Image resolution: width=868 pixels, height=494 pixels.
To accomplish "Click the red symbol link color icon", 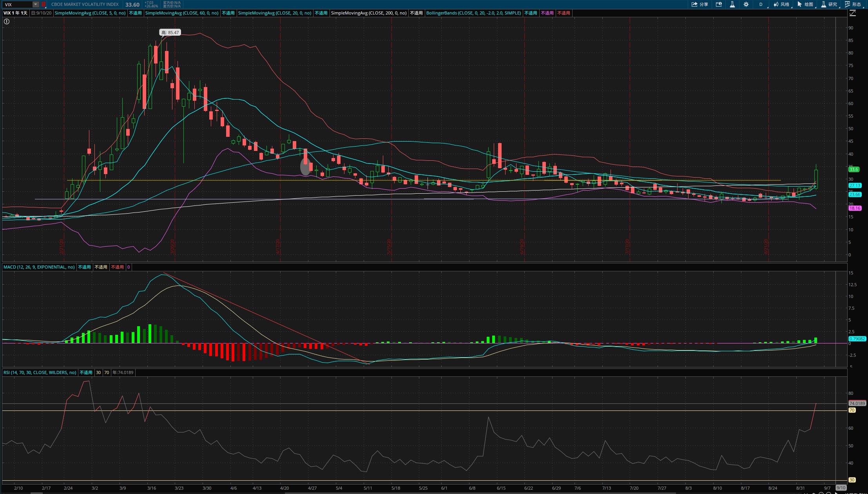I will [x=43, y=4].
